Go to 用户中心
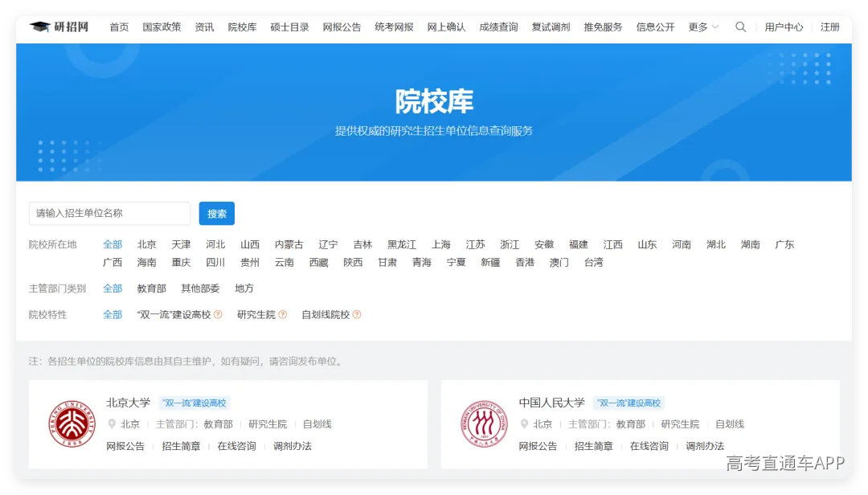The height and width of the screenshot is (495, 868). 784,27
